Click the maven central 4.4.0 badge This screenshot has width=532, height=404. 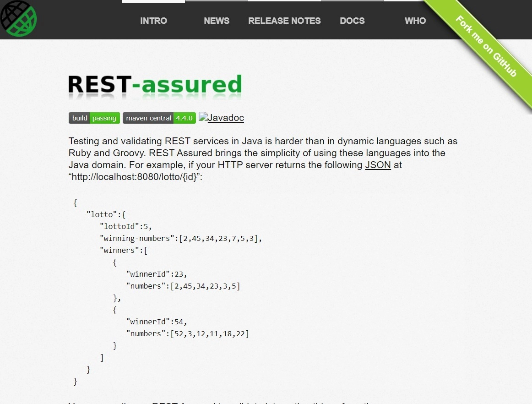pos(159,118)
